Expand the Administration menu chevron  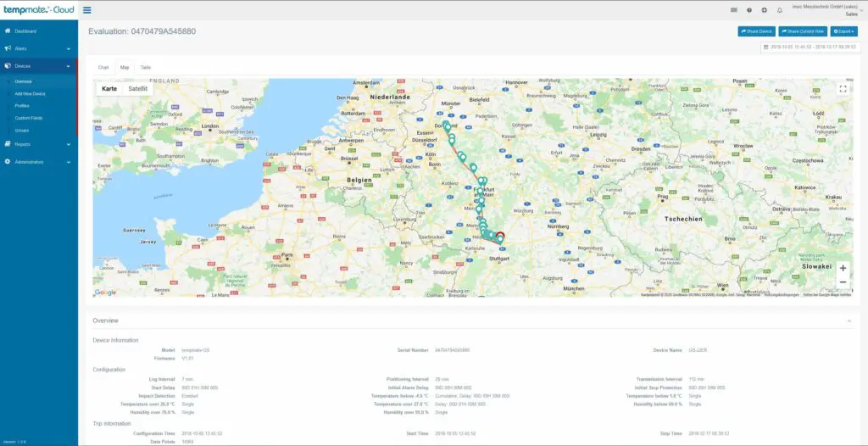click(x=69, y=162)
